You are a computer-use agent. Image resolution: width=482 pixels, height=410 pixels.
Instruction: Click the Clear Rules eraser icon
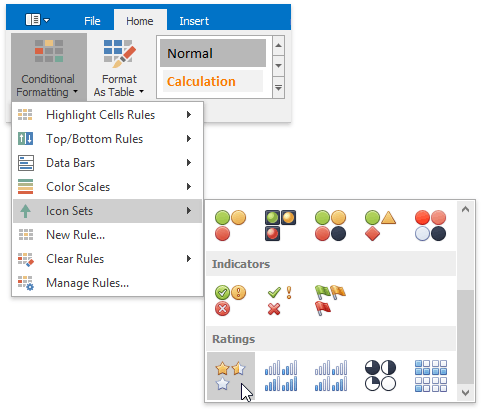pyautogui.click(x=26, y=259)
